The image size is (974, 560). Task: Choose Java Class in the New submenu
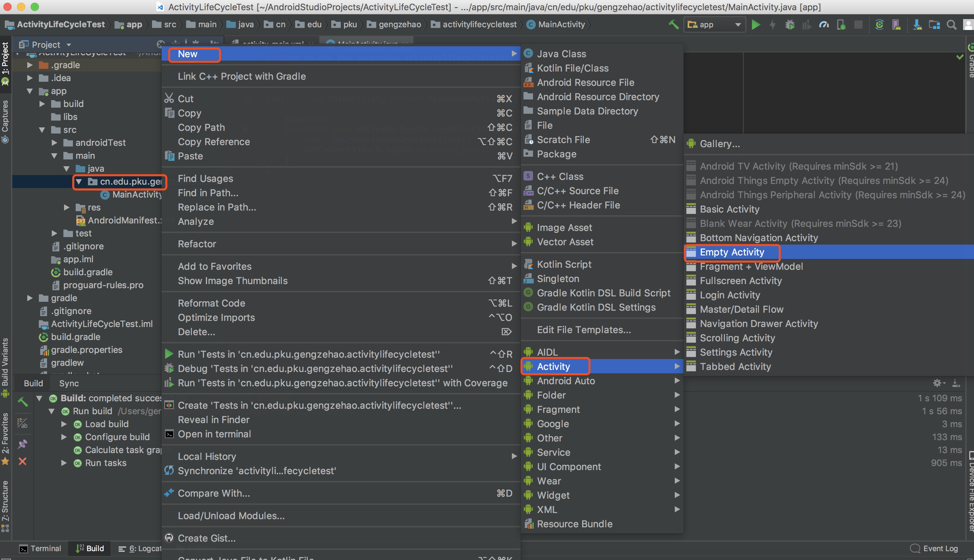[602, 54]
